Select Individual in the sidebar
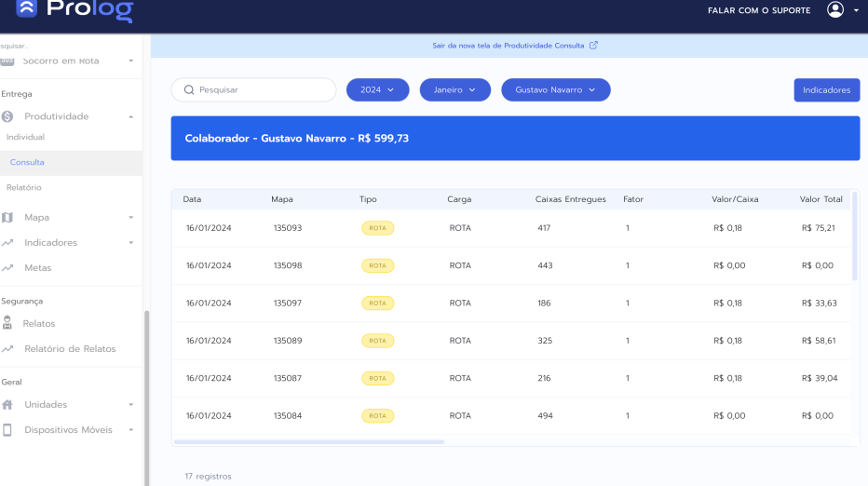 25,137
